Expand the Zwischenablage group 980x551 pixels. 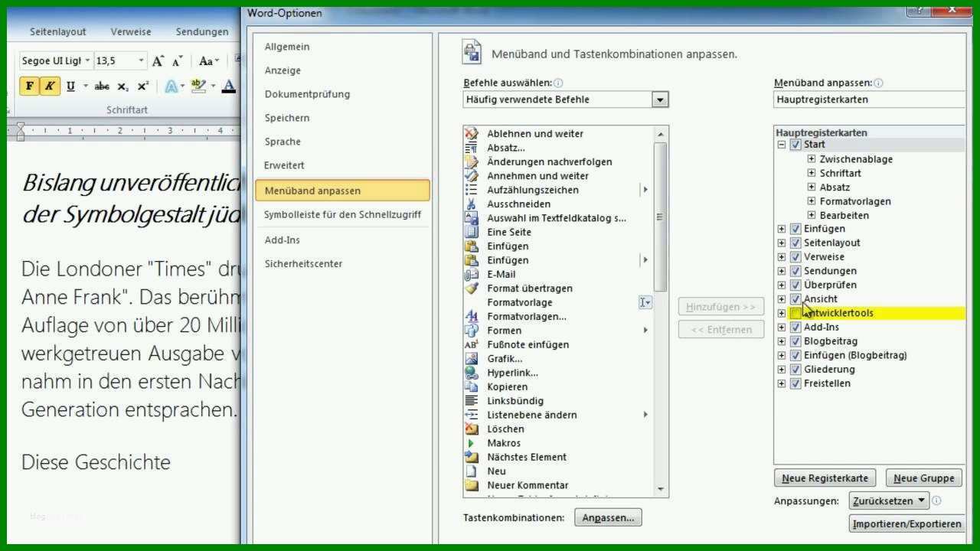click(812, 159)
